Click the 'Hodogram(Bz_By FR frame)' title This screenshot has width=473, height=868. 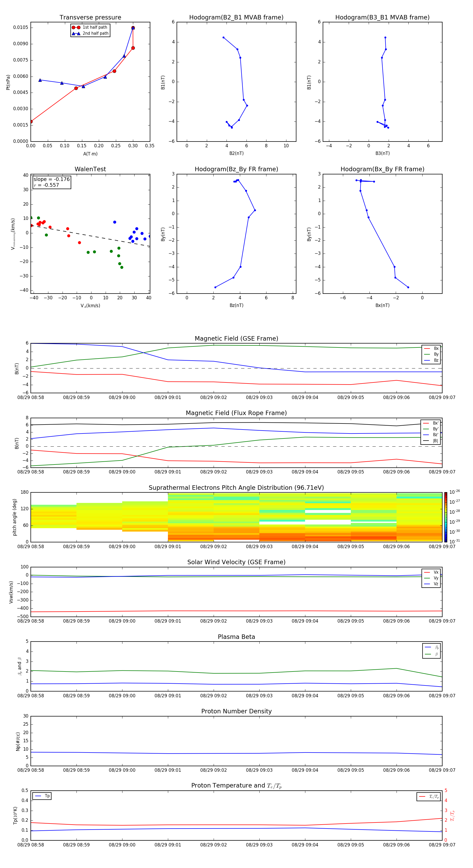[236, 169]
